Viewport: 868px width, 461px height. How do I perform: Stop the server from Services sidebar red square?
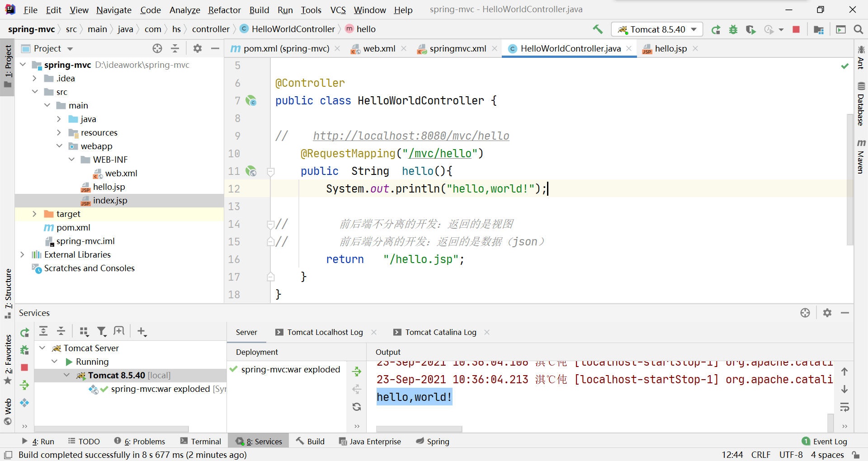[25, 367]
